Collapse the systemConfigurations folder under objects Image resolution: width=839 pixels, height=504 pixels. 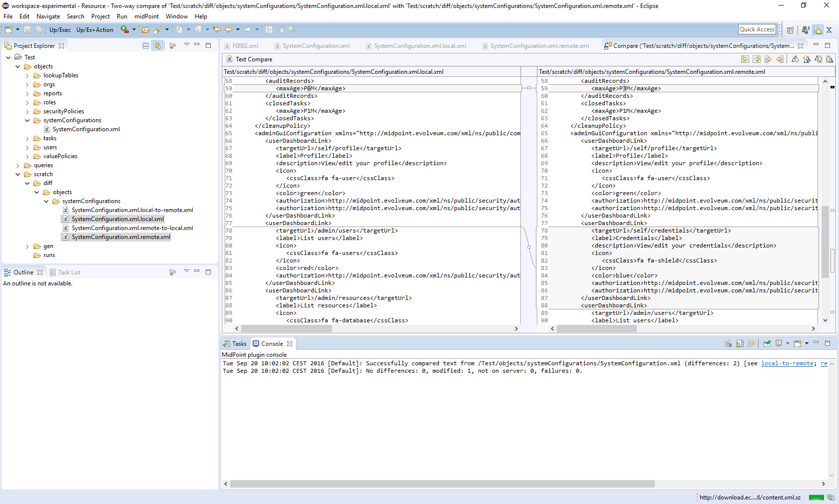click(x=27, y=120)
